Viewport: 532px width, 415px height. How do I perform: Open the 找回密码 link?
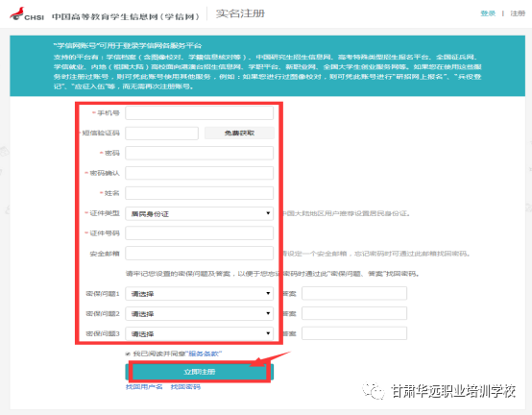[185, 387]
